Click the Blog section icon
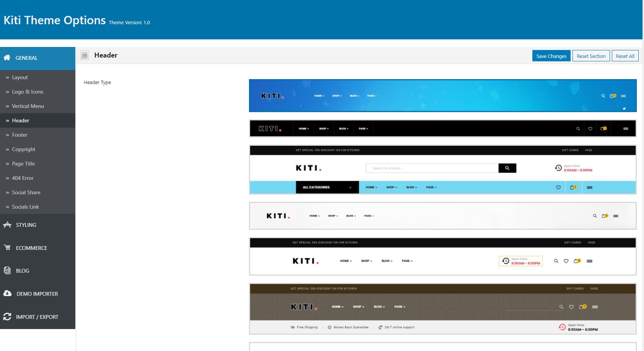This screenshot has height=351, width=644. (7, 270)
